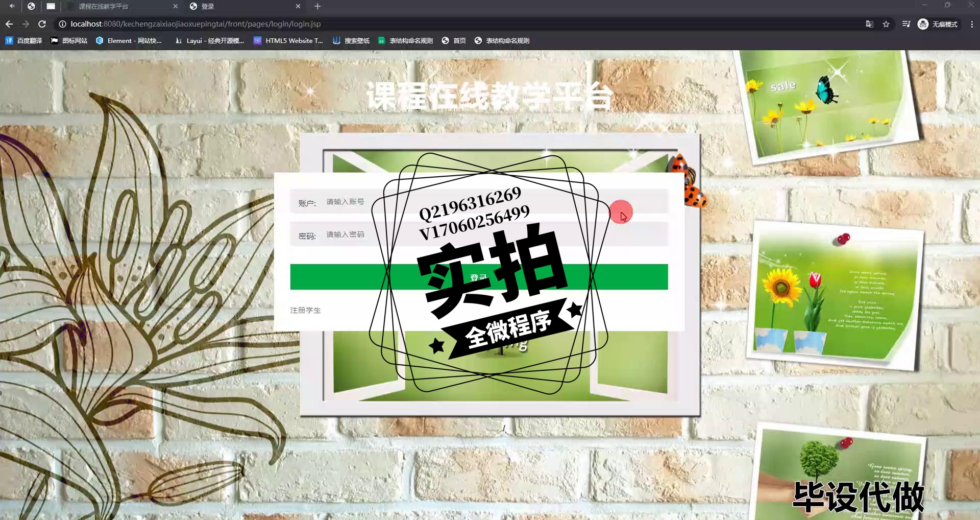
Task: Open the translate page icon
Action: point(869,24)
